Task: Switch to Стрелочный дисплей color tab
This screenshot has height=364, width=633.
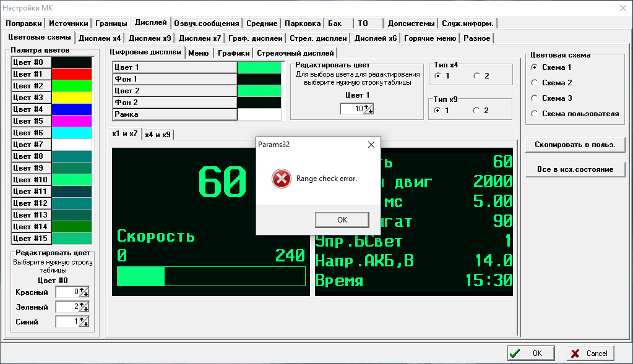Action: pyautogui.click(x=295, y=53)
